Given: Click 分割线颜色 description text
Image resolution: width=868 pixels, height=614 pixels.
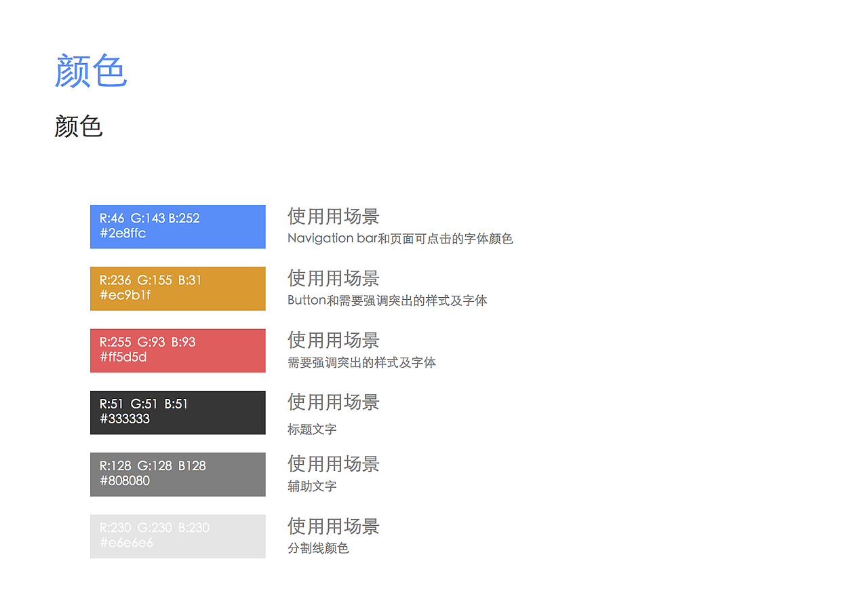Looking at the screenshot, I should pos(318,548).
